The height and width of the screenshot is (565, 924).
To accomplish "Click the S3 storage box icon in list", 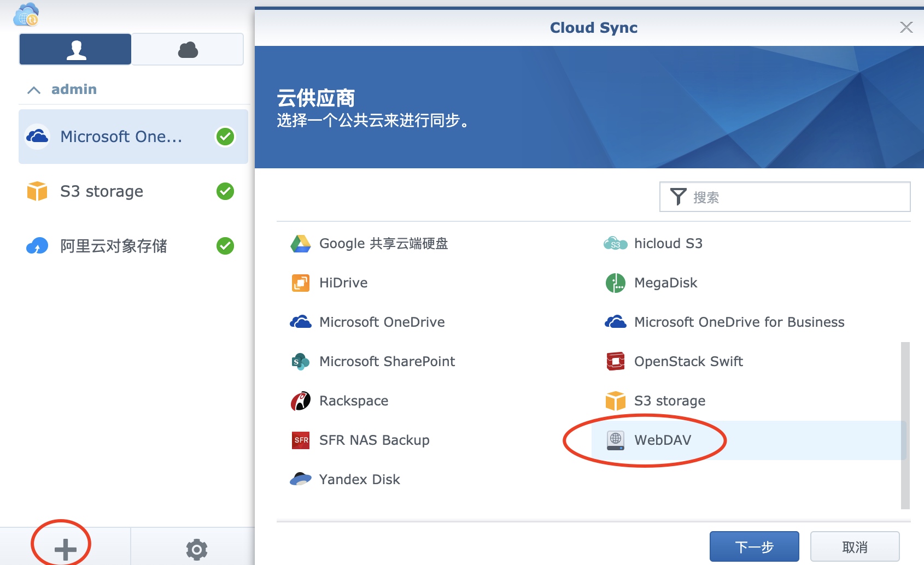I will tap(616, 401).
